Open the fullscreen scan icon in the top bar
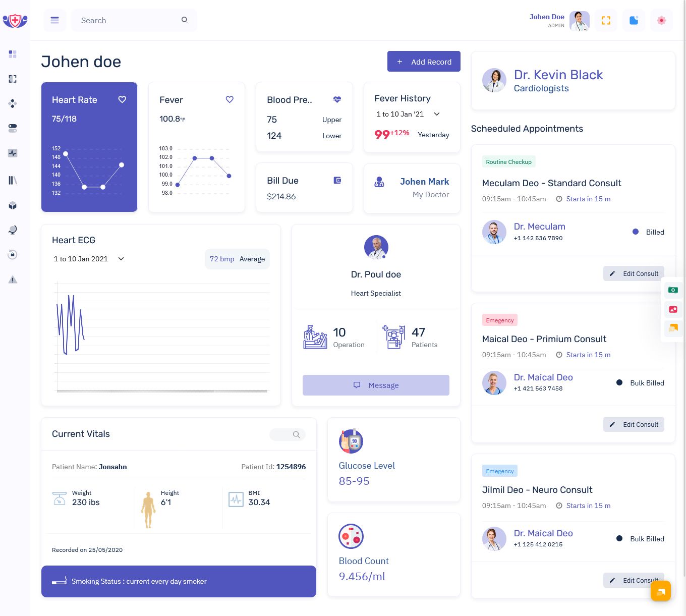The image size is (686, 616). [x=606, y=20]
